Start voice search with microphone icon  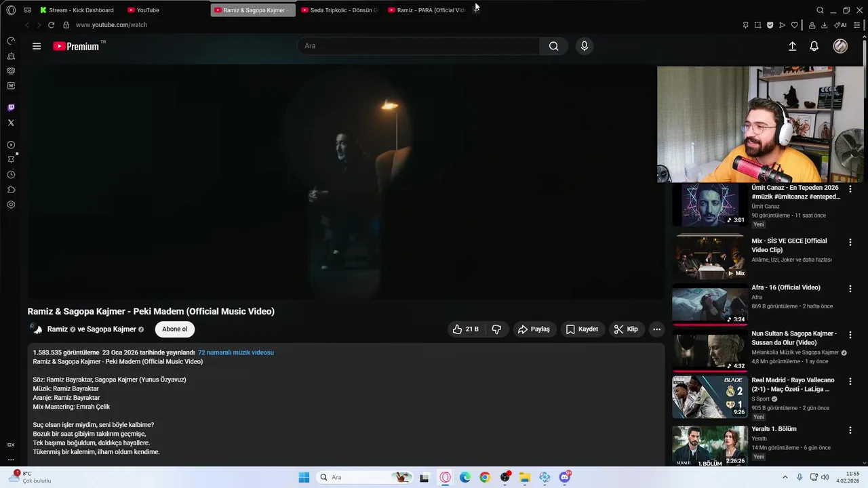pyautogui.click(x=585, y=46)
